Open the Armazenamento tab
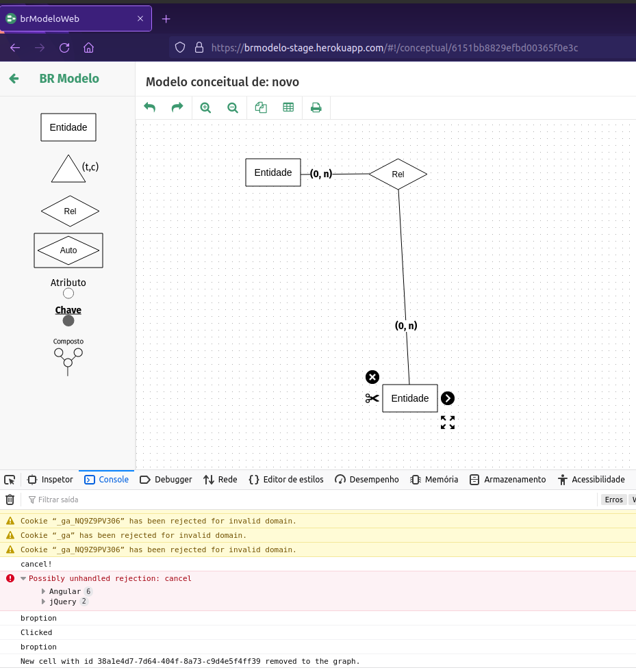Viewport: 636px width, 672px height. pyautogui.click(x=508, y=480)
